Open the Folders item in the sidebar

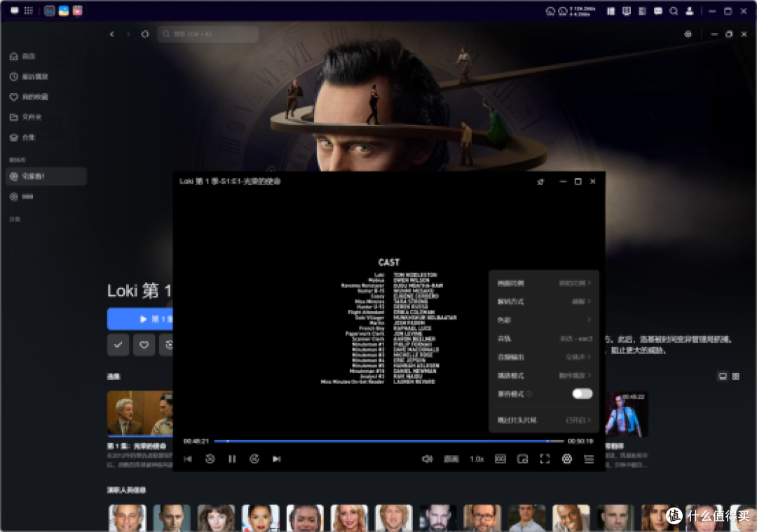(x=26, y=117)
